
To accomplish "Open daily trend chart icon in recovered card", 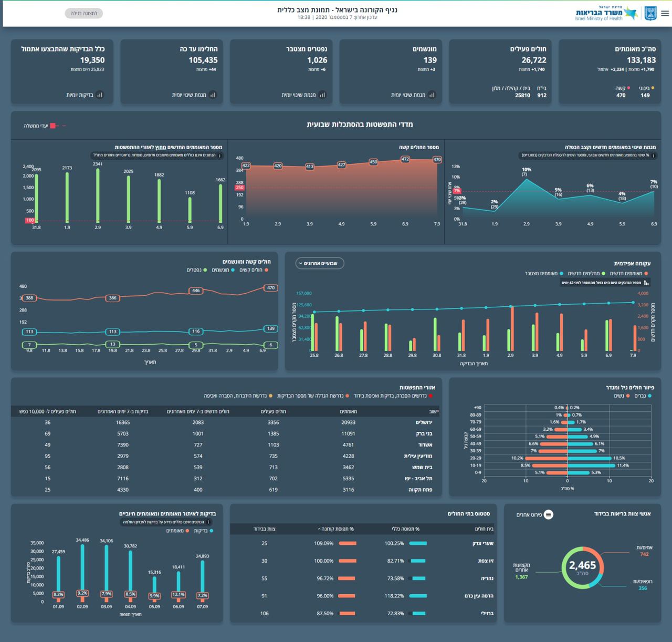I will pos(213,95).
